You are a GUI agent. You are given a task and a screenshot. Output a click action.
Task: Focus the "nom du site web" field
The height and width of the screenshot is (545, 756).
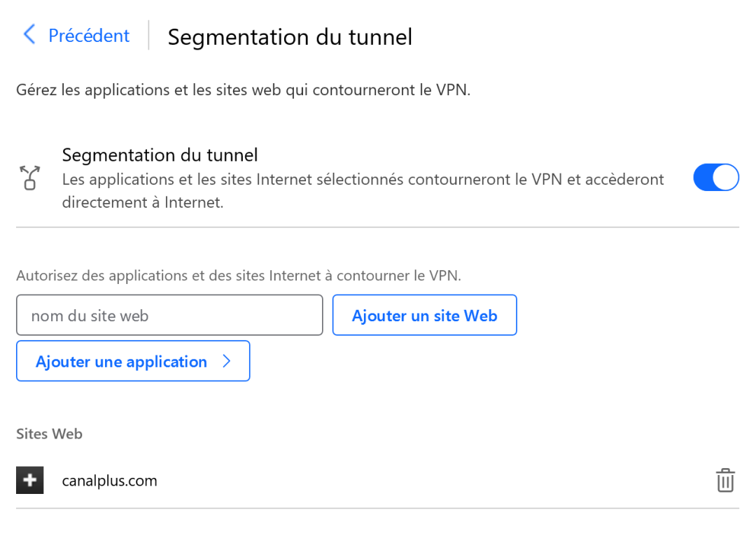pos(169,316)
